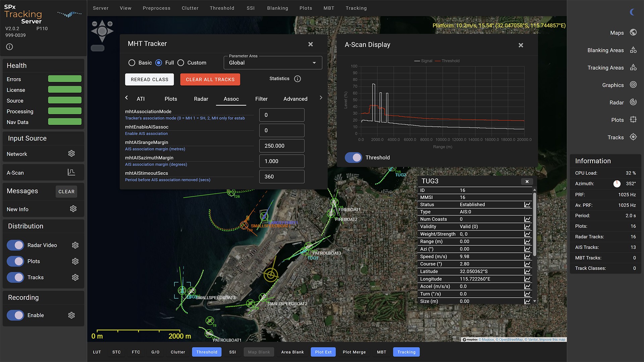
Task: Toggle Plots distribution switch
Action: tap(15, 261)
